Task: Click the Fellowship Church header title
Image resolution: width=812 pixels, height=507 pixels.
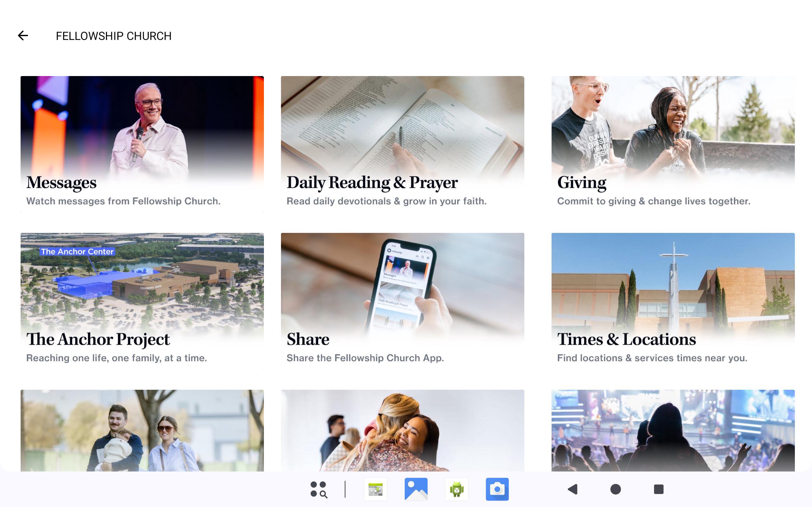Action: click(x=114, y=36)
